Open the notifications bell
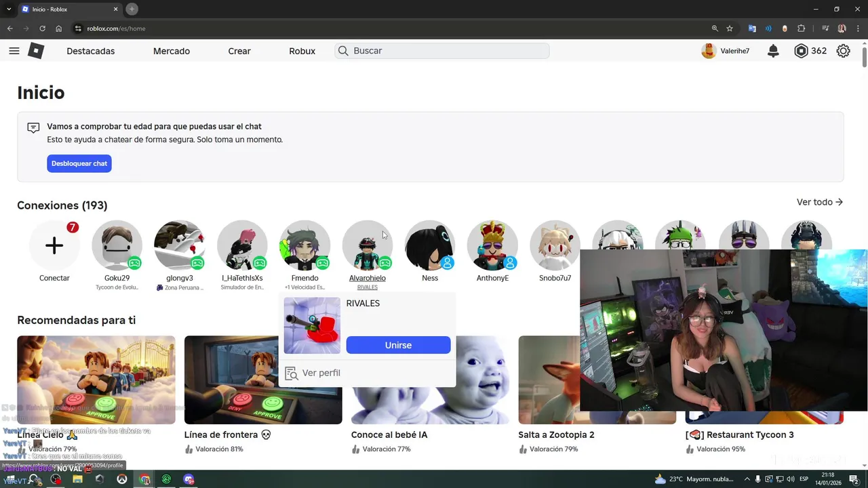868x488 pixels. (x=773, y=51)
